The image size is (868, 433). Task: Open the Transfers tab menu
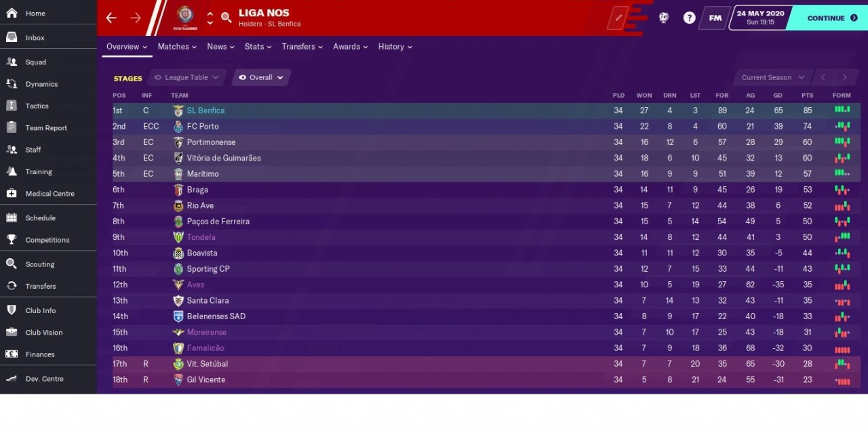coord(302,47)
